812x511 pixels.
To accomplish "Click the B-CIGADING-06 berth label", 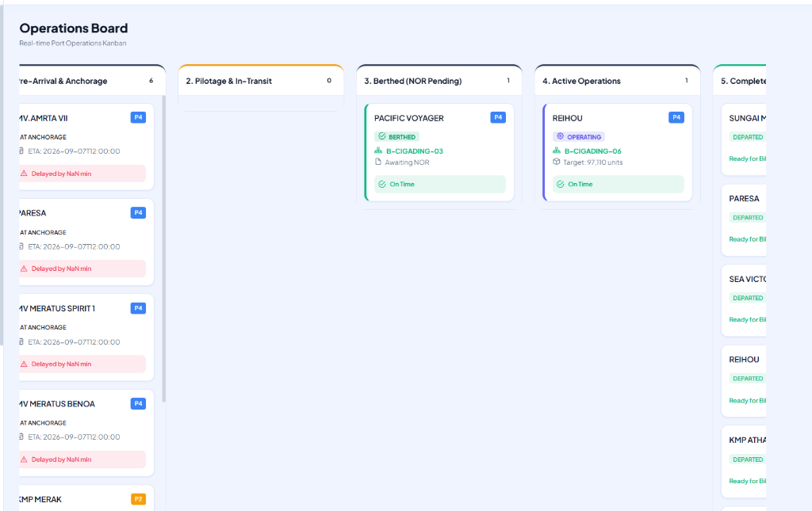I will (593, 151).
